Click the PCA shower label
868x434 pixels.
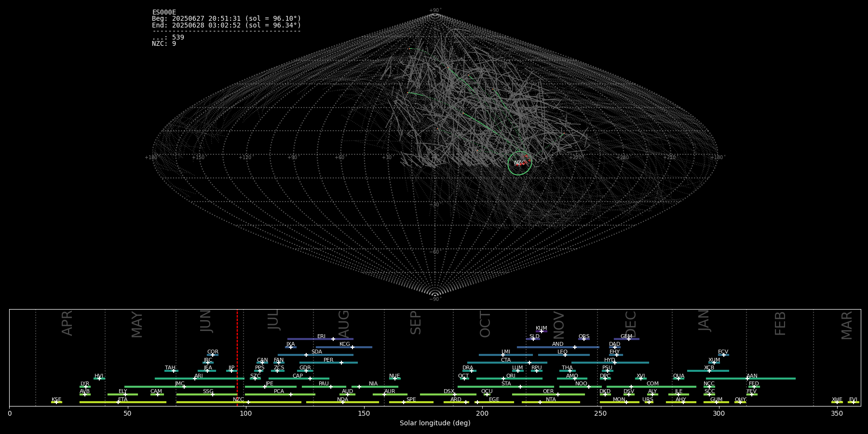click(x=279, y=392)
